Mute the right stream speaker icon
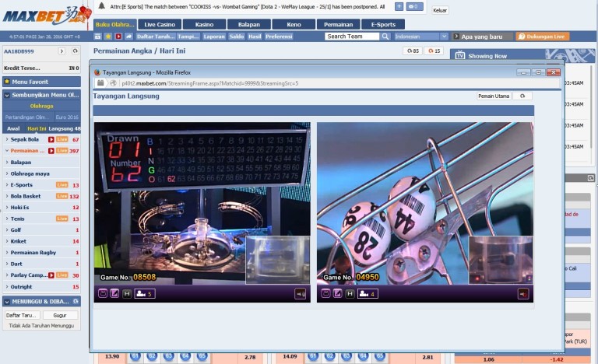The image size is (598, 364). tap(522, 293)
